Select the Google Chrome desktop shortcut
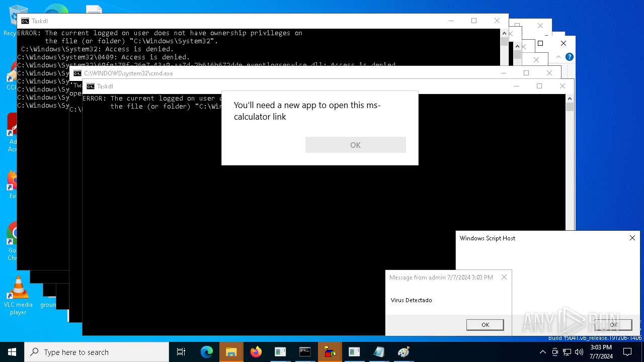Image resolution: width=644 pixels, height=362 pixels. (x=12, y=241)
